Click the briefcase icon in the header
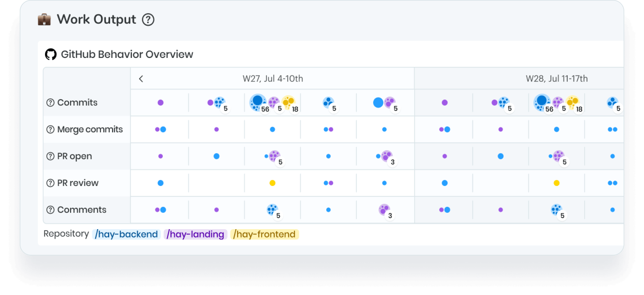The image size is (644, 295). (x=44, y=20)
